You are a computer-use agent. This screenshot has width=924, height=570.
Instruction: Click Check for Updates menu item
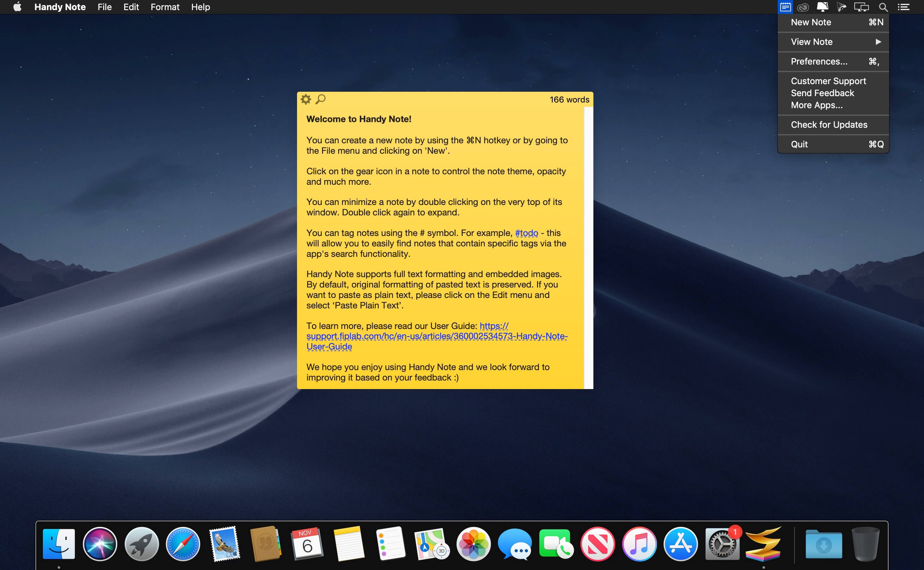829,125
